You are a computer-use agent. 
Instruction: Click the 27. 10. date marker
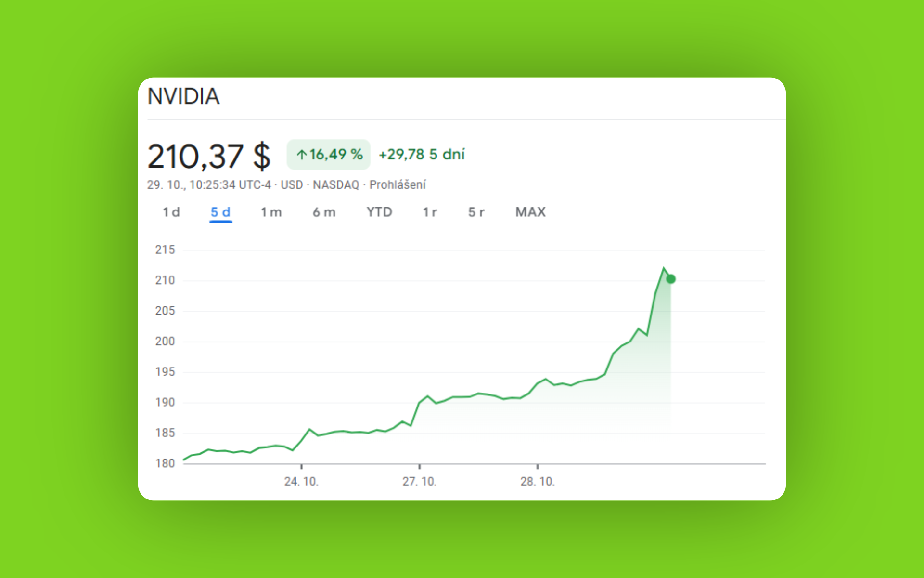click(x=419, y=481)
